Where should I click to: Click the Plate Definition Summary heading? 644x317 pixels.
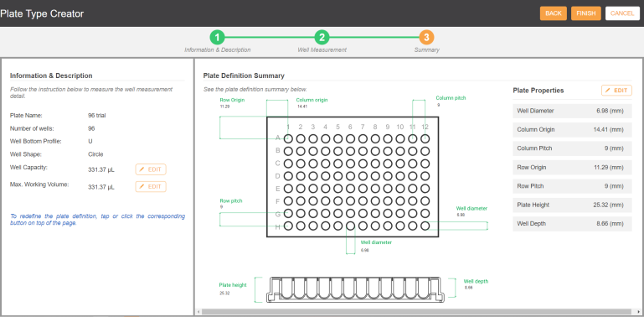click(244, 75)
